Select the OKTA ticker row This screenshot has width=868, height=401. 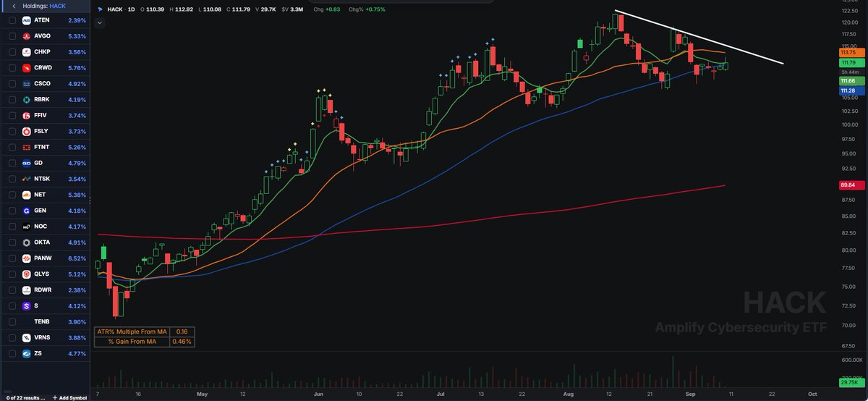[45, 242]
